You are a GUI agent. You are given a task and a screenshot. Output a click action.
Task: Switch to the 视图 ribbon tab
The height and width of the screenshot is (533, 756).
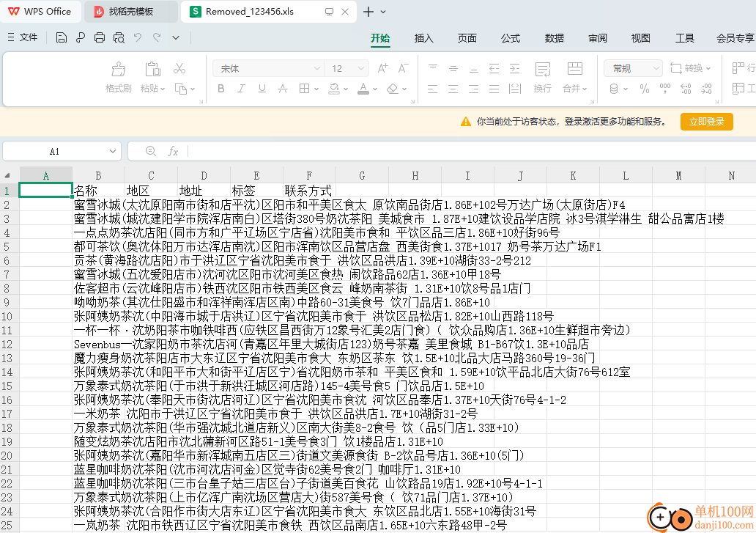tap(641, 38)
